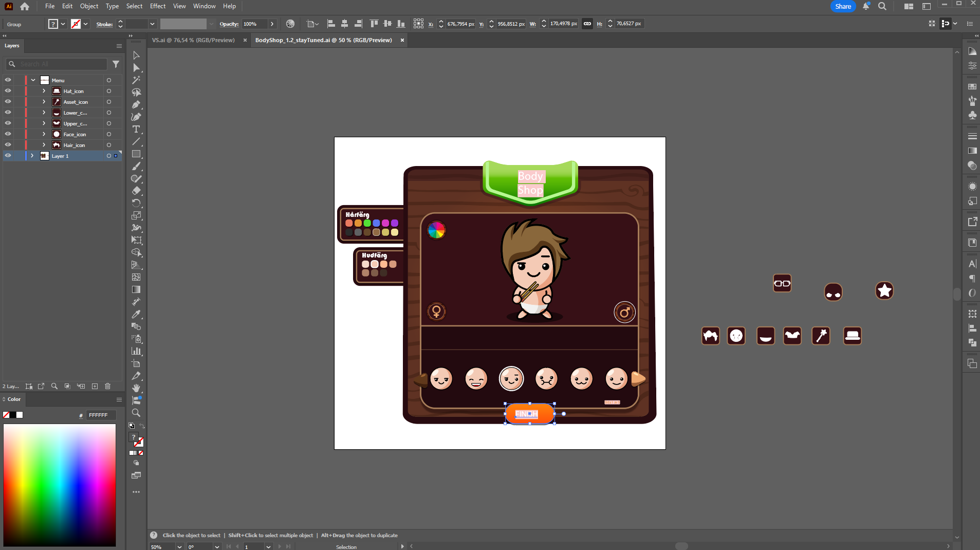Open the Effect menu
This screenshot has width=980, height=550.
(157, 6)
